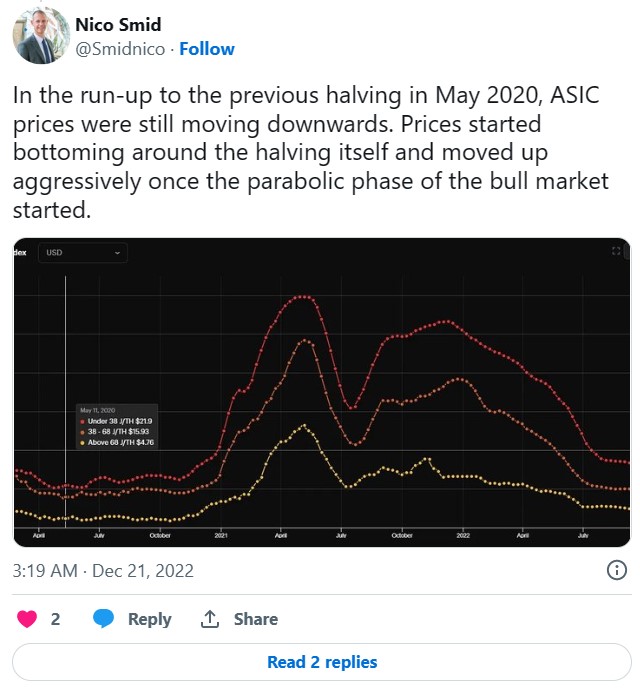Viewport: 640px width, 691px height.
Task: Click the Under 38 J/TH red legend dot
Action: tap(82, 422)
